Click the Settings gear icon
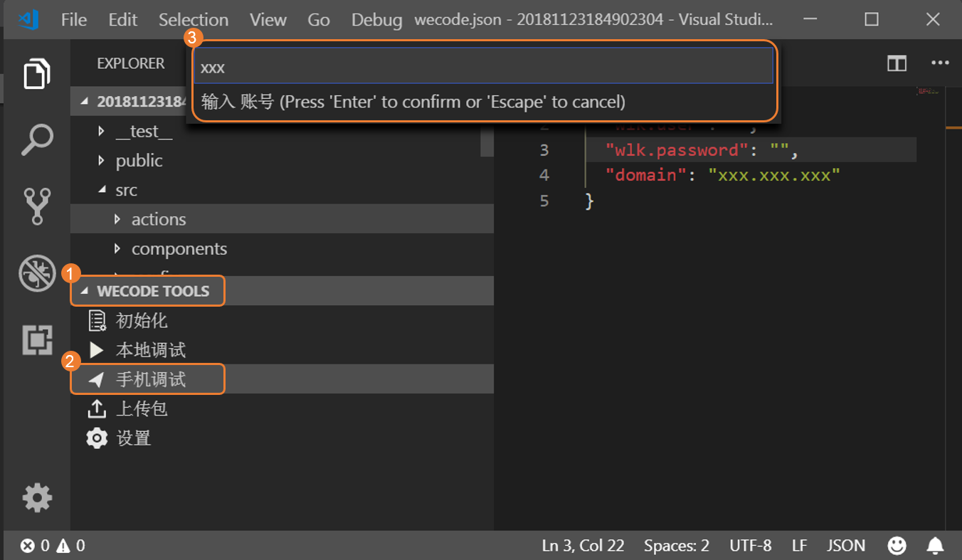 [x=37, y=498]
